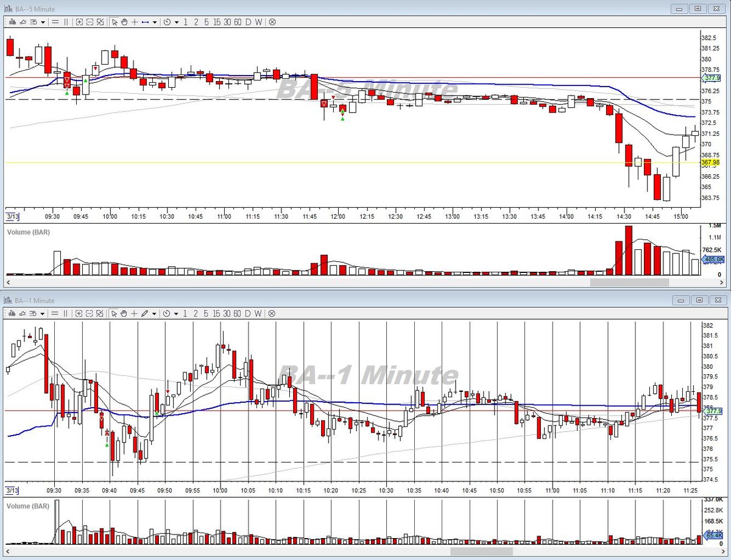Click 3/13 date label in BA 5 Minute chart
Viewport: 731px width, 560px height.
[12, 216]
